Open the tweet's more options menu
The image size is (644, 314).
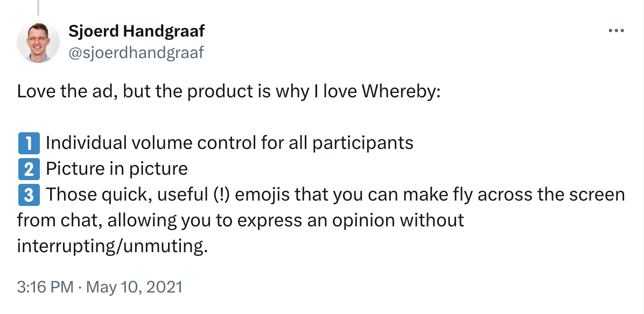(615, 31)
